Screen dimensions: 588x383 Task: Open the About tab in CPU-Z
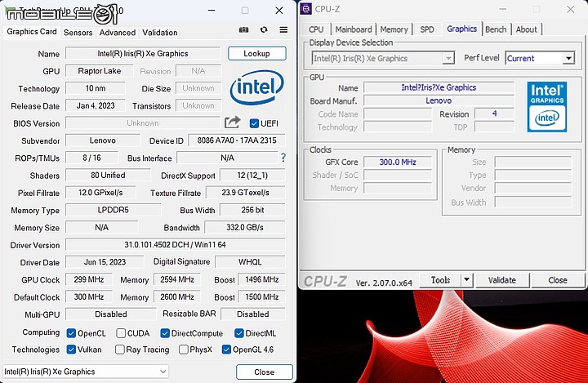[x=527, y=29]
